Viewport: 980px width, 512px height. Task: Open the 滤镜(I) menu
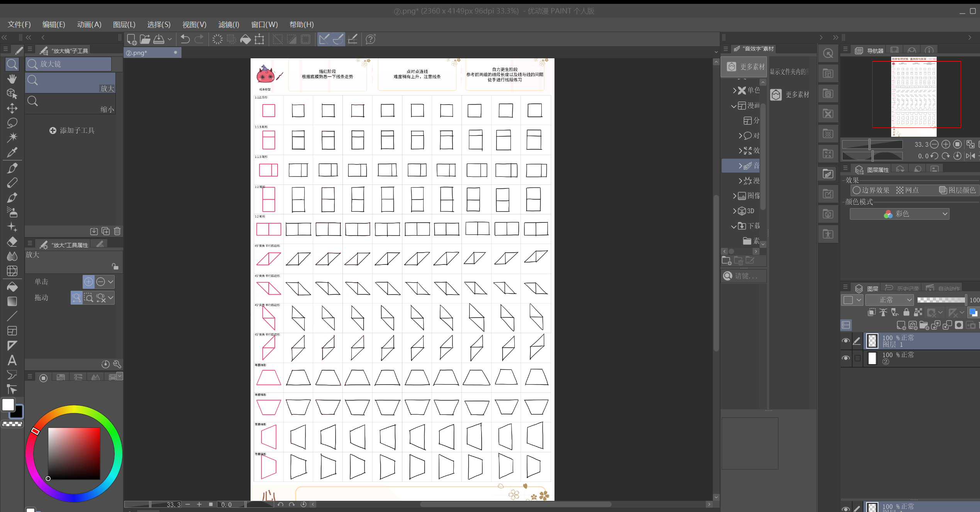(229, 25)
